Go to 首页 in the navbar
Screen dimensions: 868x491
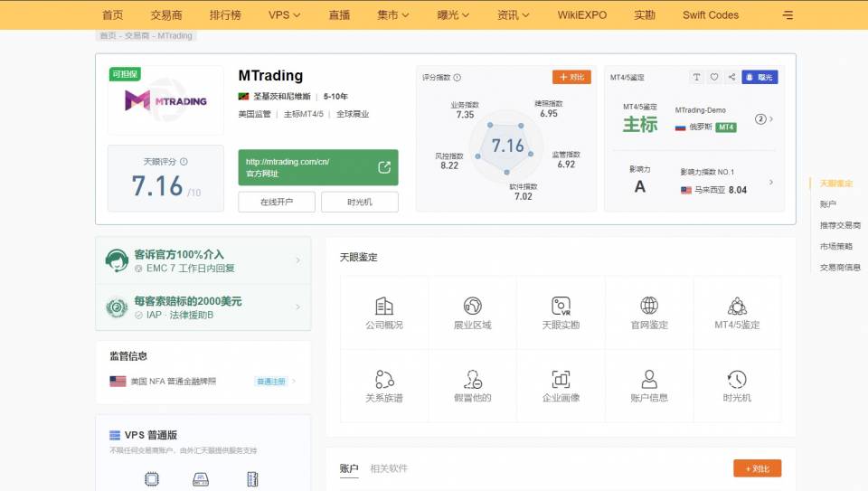[113, 15]
